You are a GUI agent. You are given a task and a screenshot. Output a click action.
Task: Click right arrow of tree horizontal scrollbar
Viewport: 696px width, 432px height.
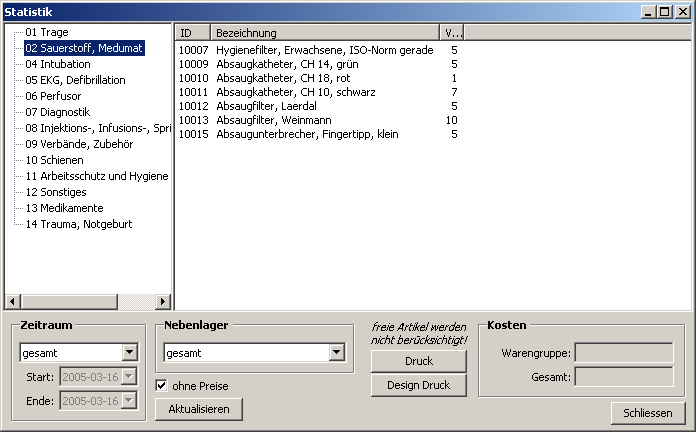[164, 301]
